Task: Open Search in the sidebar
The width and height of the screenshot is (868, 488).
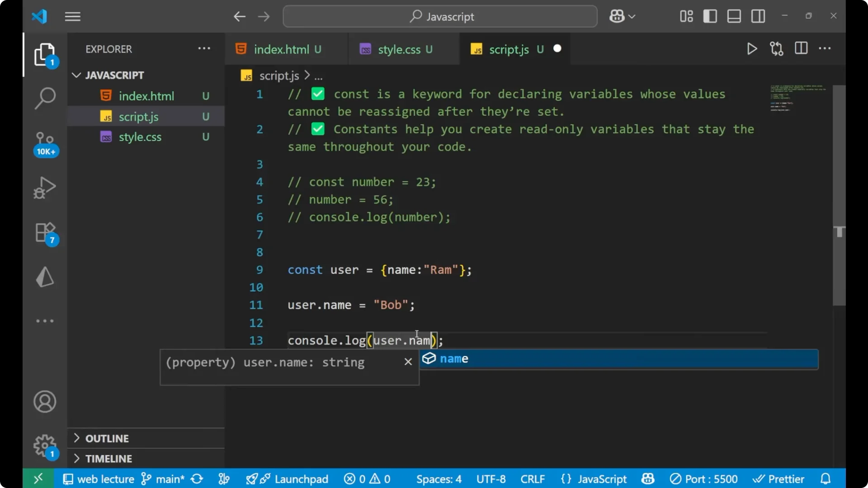Action: [45, 98]
